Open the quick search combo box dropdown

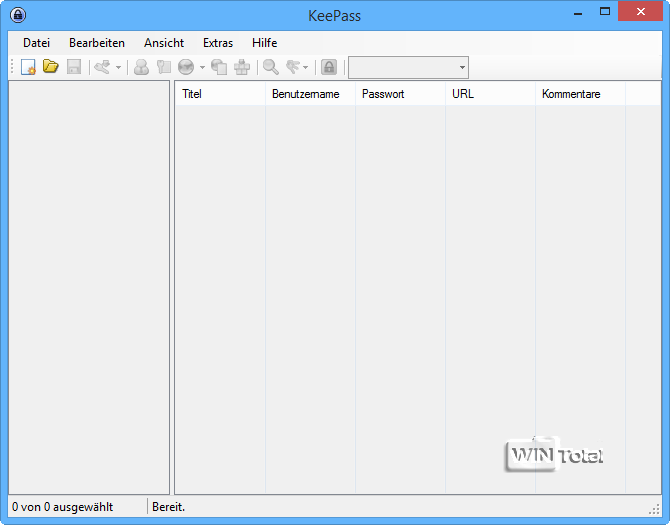tap(462, 67)
